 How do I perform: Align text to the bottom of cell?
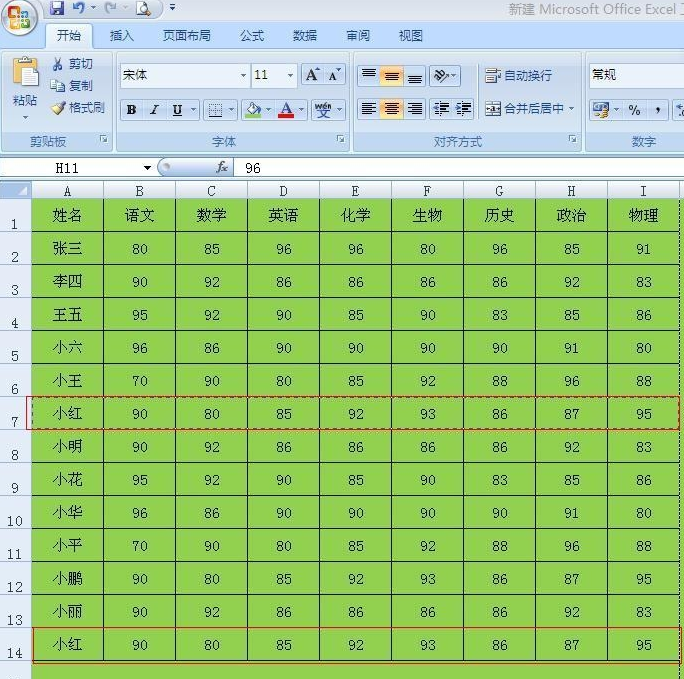(x=414, y=76)
